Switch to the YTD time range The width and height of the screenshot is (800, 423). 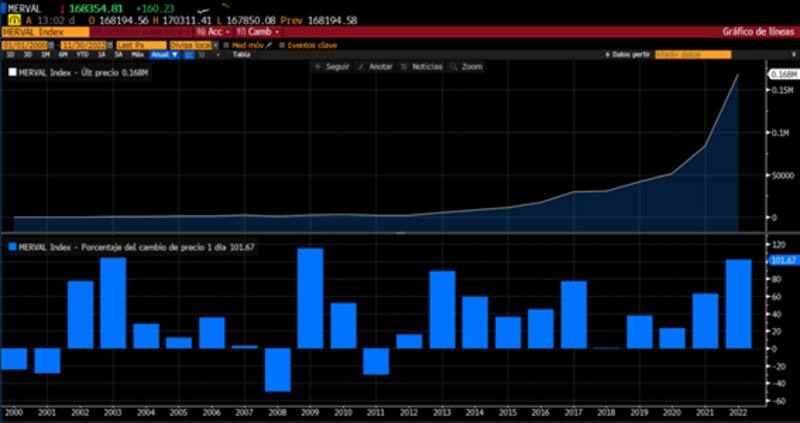pos(80,54)
